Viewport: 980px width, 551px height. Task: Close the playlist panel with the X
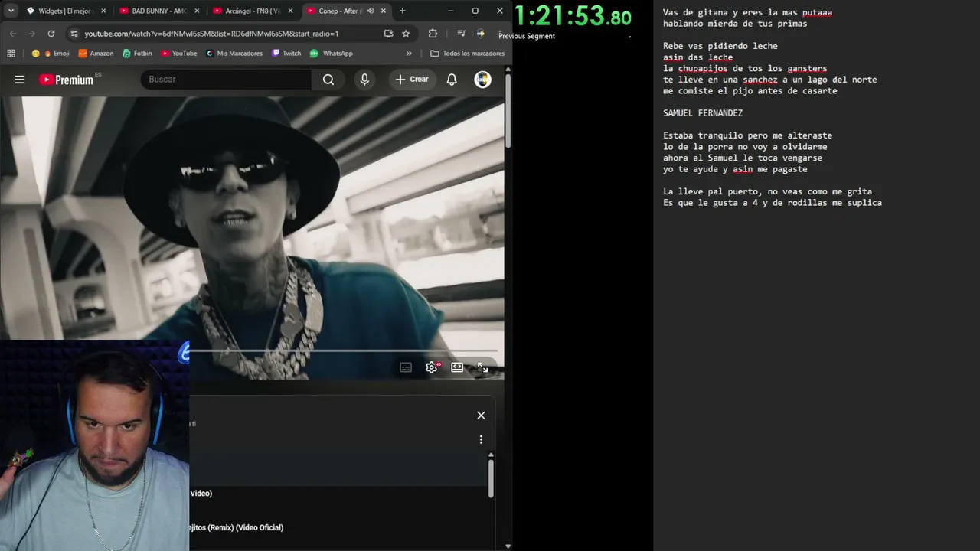(x=481, y=416)
